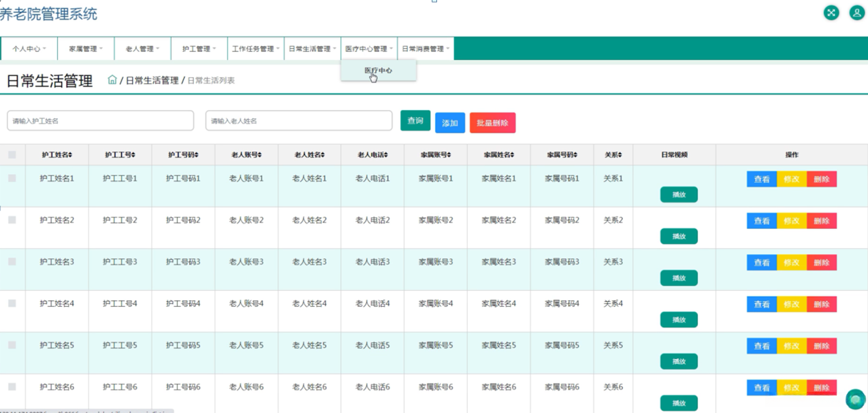Expand the 护工管理 dropdown menu
Viewport: 868px width, 413px height.
pos(200,49)
